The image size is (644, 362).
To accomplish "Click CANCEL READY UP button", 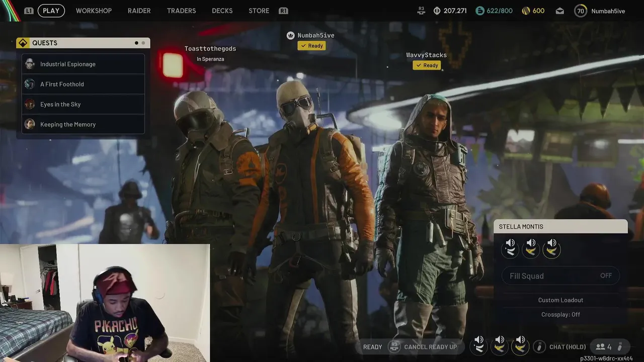I will 430,347.
